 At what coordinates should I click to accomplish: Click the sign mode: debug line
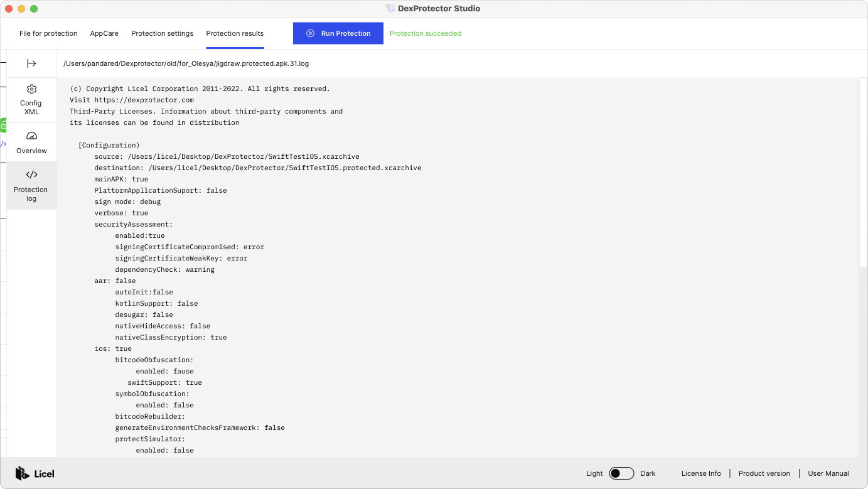[x=127, y=202]
